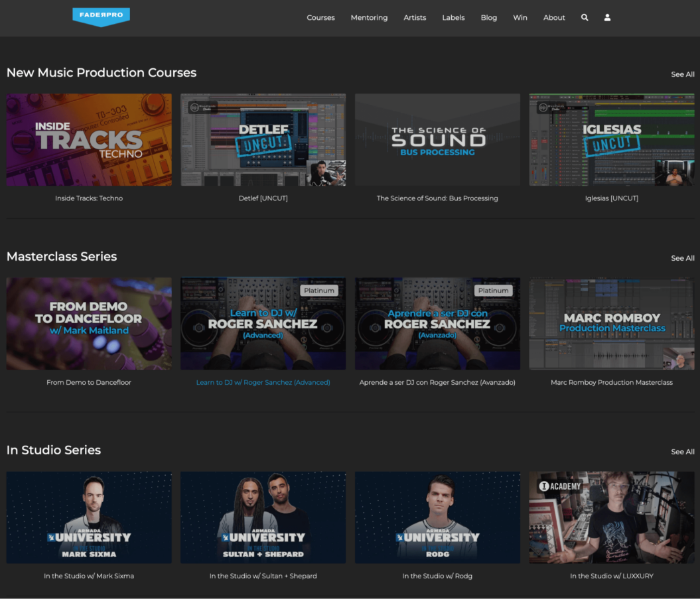This screenshot has height=599, width=700.
Task: Click 'The Science of Sound: Bus Processing' title
Action: click(437, 198)
